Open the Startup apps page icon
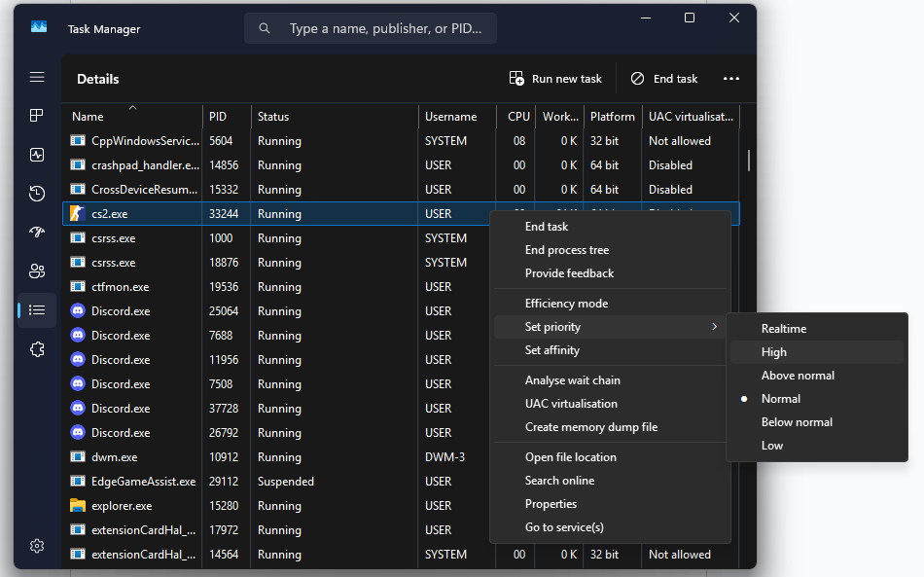The height and width of the screenshot is (577, 924). tap(37, 233)
